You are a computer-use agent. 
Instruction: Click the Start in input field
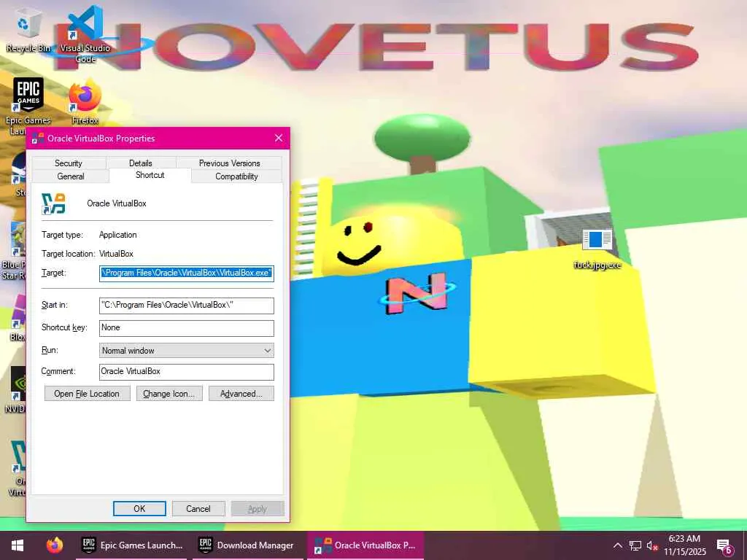coord(186,306)
